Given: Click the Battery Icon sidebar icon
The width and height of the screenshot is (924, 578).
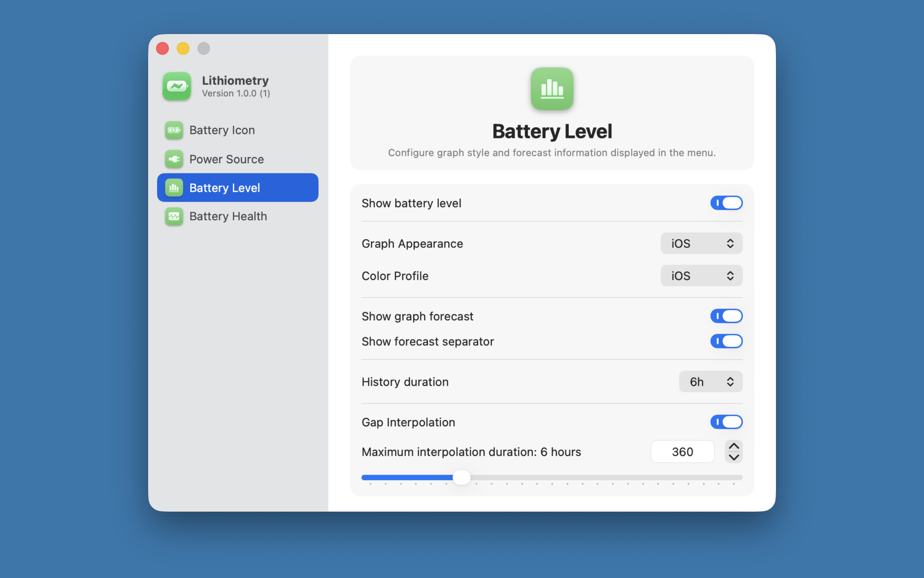Looking at the screenshot, I should tap(174, 130).
